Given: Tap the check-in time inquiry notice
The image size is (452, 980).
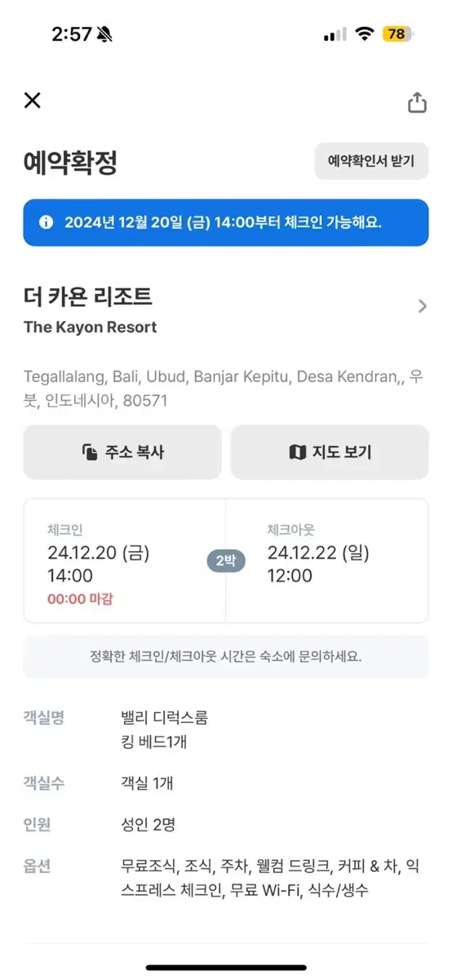Looking at the screenshot, I should (226, 656).
